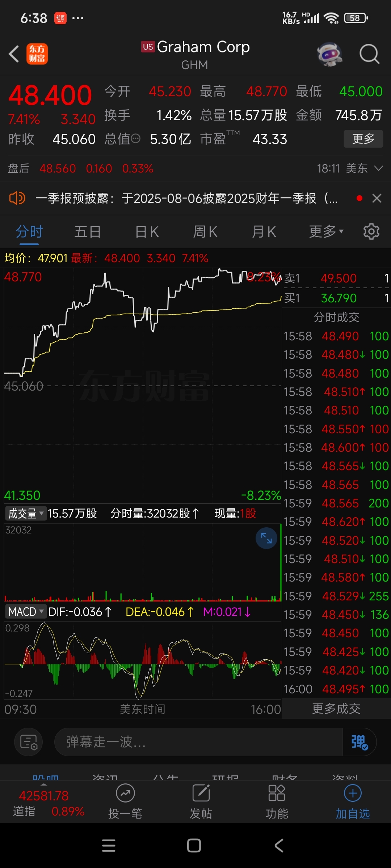
Task: Open the 一季报预披露 announcement
Action: [x=186, y=198]
